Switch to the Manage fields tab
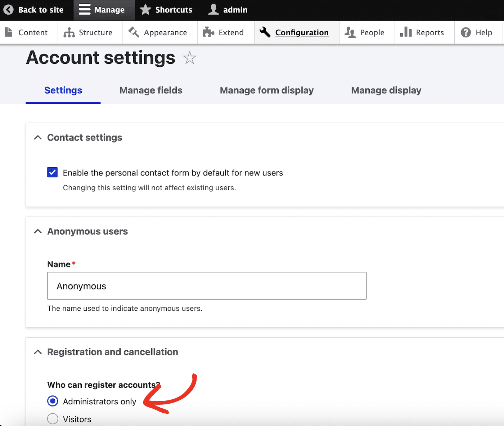This screenshot has height=426, width=504. click(151, 90)
